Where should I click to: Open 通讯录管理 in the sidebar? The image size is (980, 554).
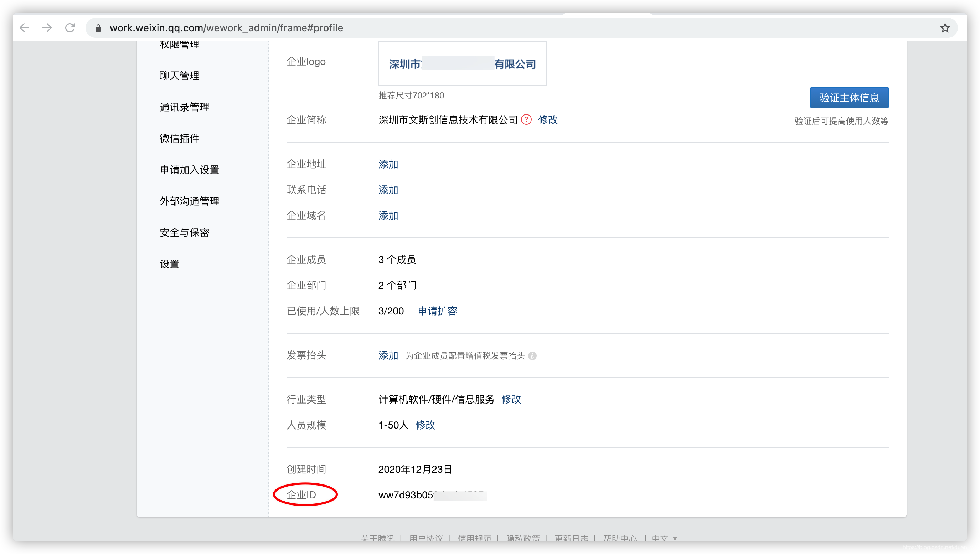(x=185, y=107)
